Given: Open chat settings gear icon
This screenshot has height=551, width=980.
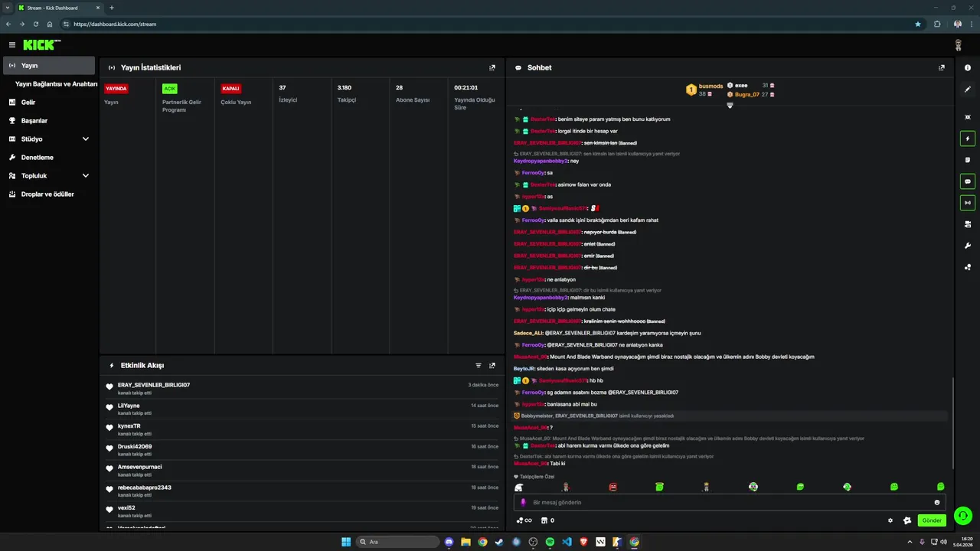Looking at the screenshot, I should (x=890, y=520).
